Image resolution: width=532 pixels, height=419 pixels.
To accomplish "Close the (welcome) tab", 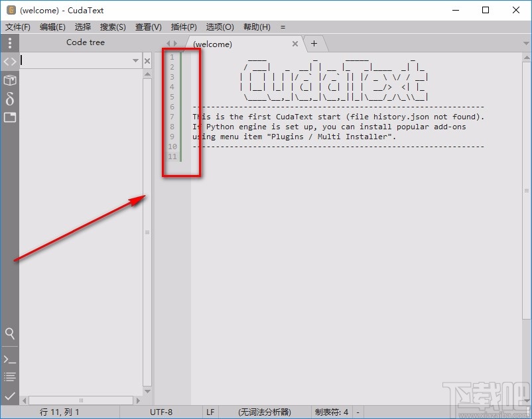I will (295, 44).
